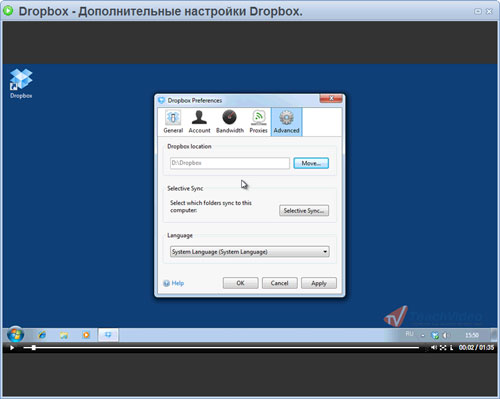
Task: Click the Dropbox location path field
Action: pyautogui.click(x=230, y=163)
